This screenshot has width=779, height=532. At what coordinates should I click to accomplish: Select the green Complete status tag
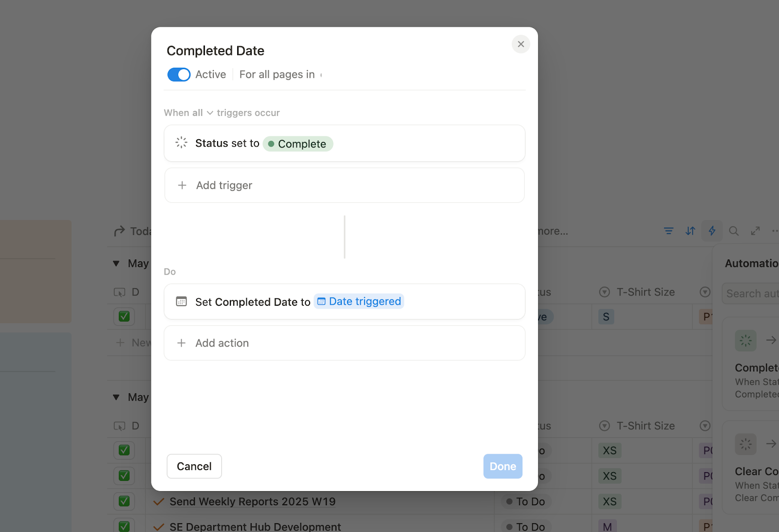(x=298, y=144)
